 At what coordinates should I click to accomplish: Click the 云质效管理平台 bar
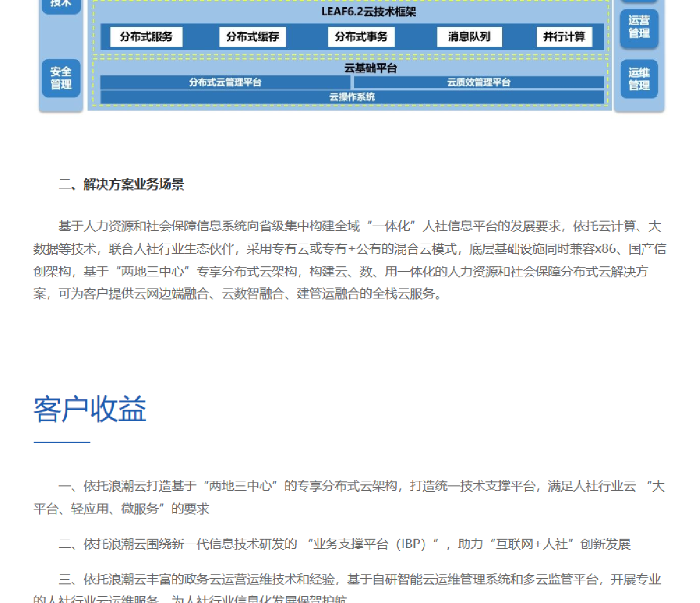[x=479, y=82]
